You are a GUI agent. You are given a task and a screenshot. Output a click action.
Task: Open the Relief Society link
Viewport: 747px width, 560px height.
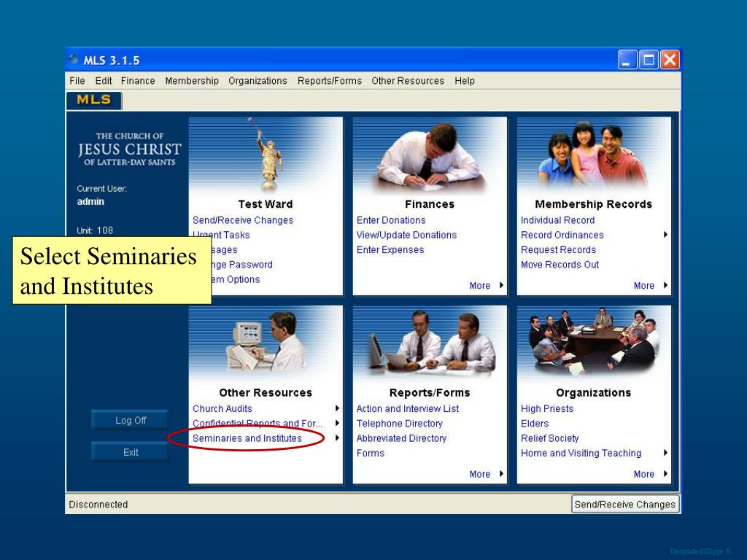[550, 438]
